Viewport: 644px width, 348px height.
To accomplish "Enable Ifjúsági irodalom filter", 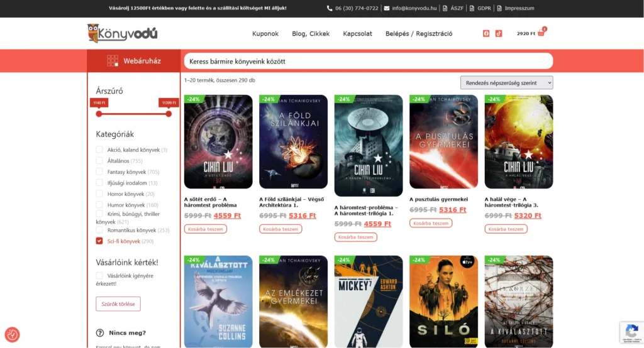I will tap(99, 183).
